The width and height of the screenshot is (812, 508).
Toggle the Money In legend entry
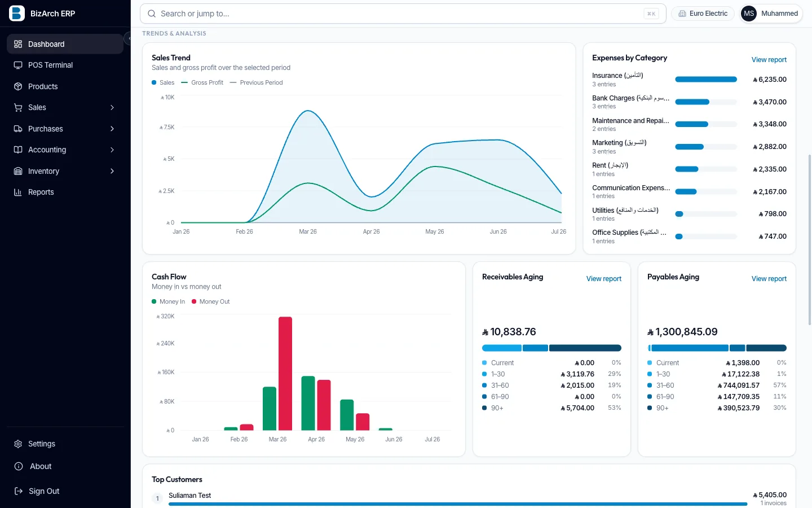click(x=168, y=301)
